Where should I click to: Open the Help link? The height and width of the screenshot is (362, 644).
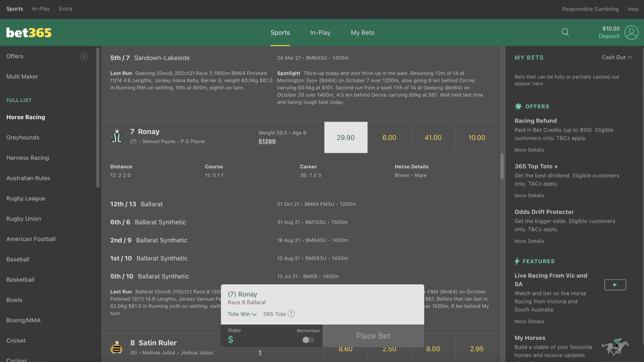[633, 9]
